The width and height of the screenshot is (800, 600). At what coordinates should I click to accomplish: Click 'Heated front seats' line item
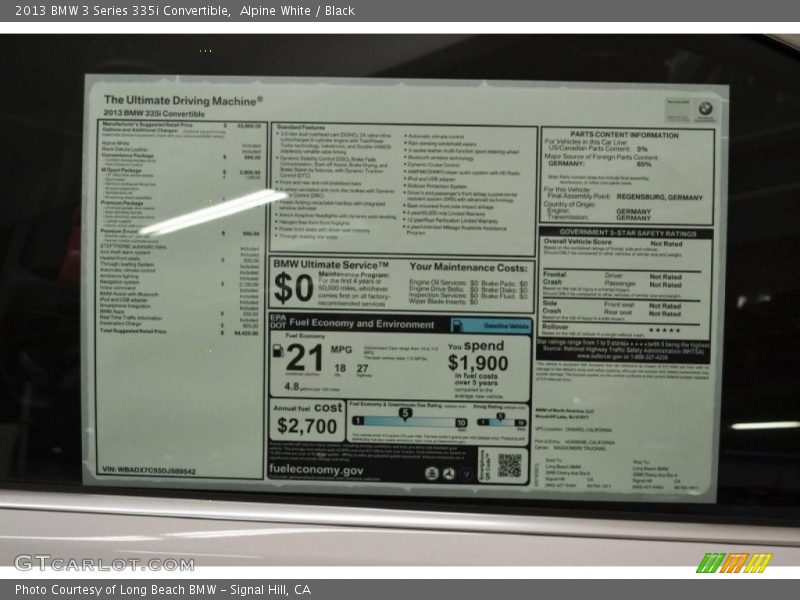pos(119,258)
